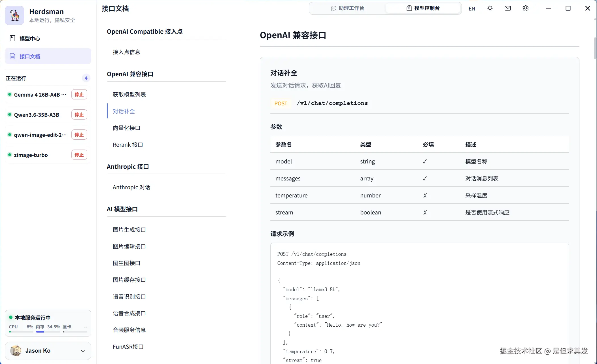
Task: Select the 接口文档 sidebar item
Action: pos(48,56)
